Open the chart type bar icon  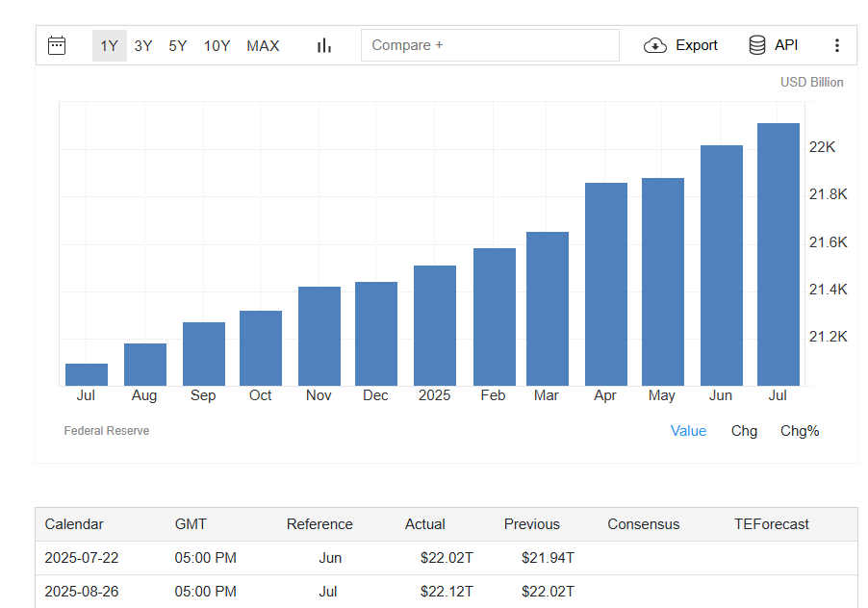pyautogui.click(x=324, y=45)
